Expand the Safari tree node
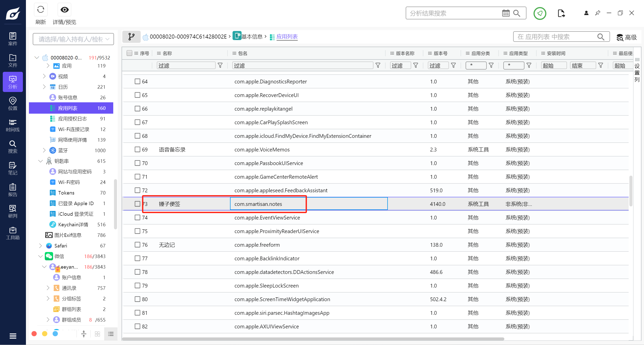This screenshot has height=345, width=644. [x=41, y=246]
